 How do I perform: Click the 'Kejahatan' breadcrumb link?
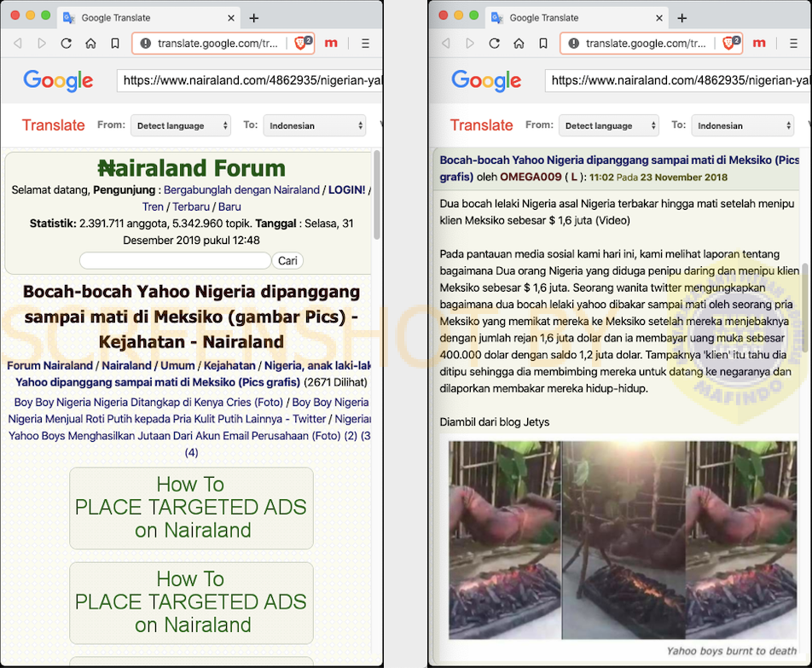pos(229,365)
